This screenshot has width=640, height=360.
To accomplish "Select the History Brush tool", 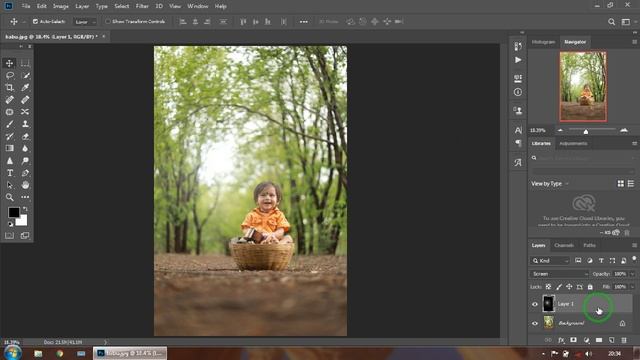I will (9, 136).
